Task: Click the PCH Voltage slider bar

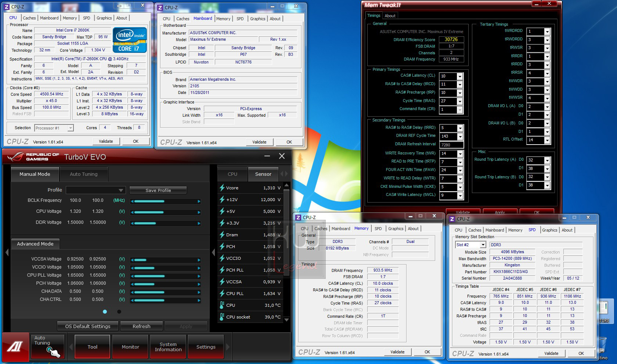Action: tap(166, 284)
